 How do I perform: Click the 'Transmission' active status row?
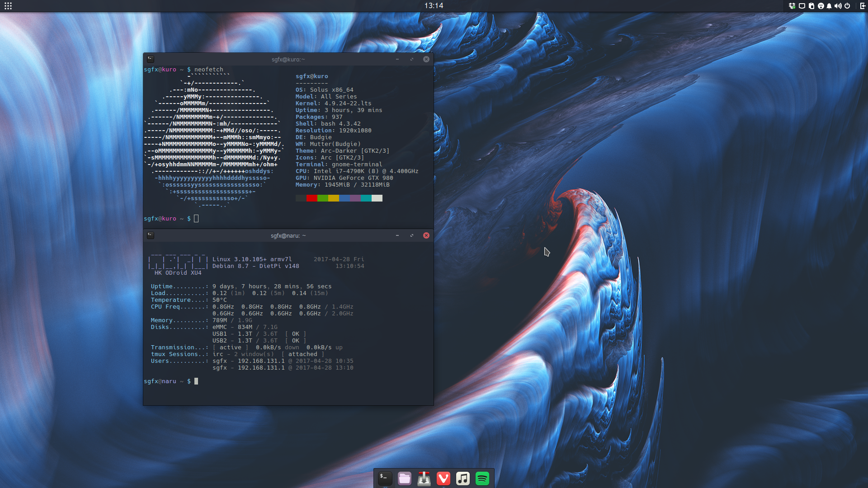click(x=247, y=347)
